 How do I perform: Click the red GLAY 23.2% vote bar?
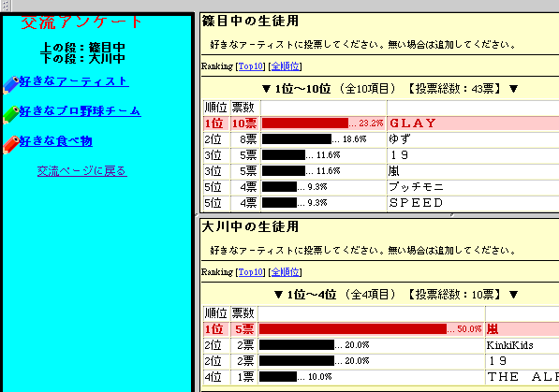pyautogui.click(x=305, y=123)
